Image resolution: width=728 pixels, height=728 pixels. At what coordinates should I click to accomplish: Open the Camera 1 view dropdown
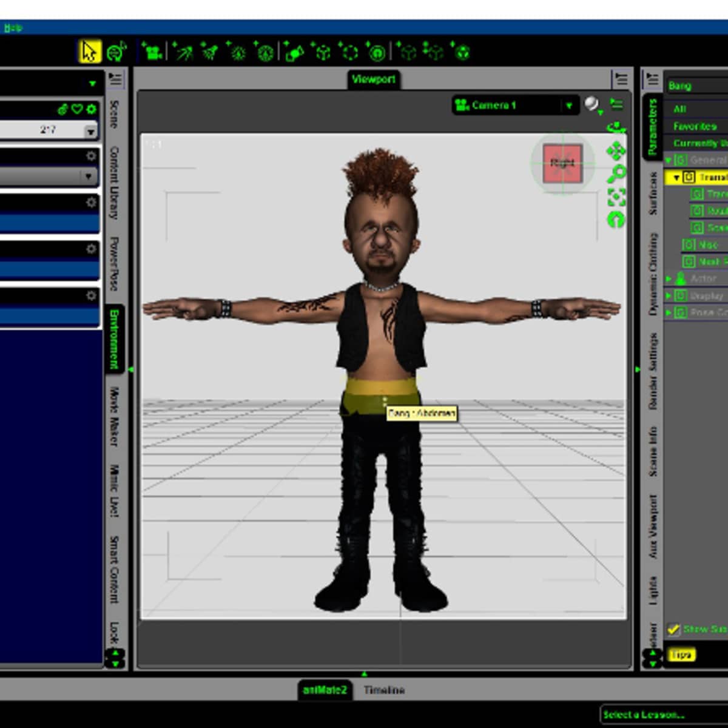point(568,106)
